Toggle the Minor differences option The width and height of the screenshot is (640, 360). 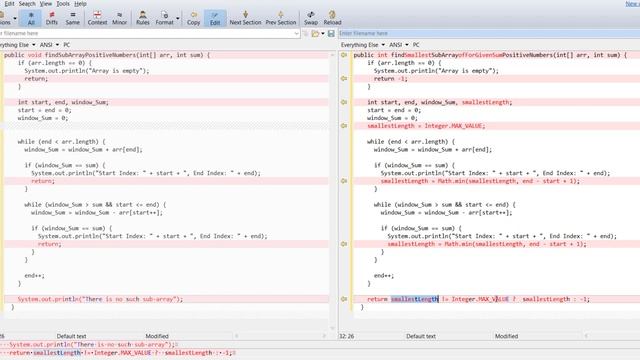(119, 18)
